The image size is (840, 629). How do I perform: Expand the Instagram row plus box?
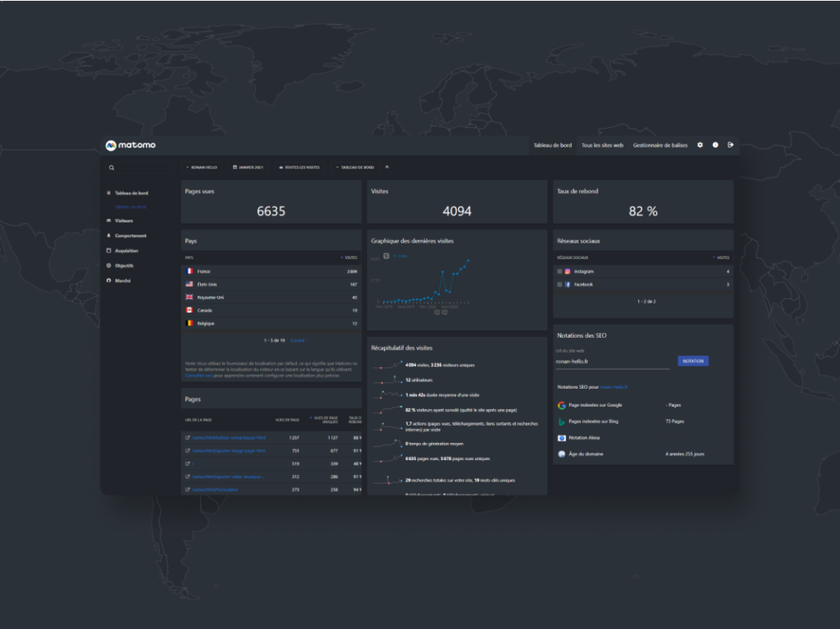pos(559,271)
